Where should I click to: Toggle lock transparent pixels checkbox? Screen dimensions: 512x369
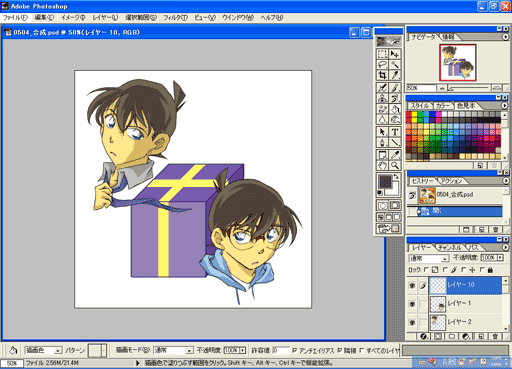(426, 270)
